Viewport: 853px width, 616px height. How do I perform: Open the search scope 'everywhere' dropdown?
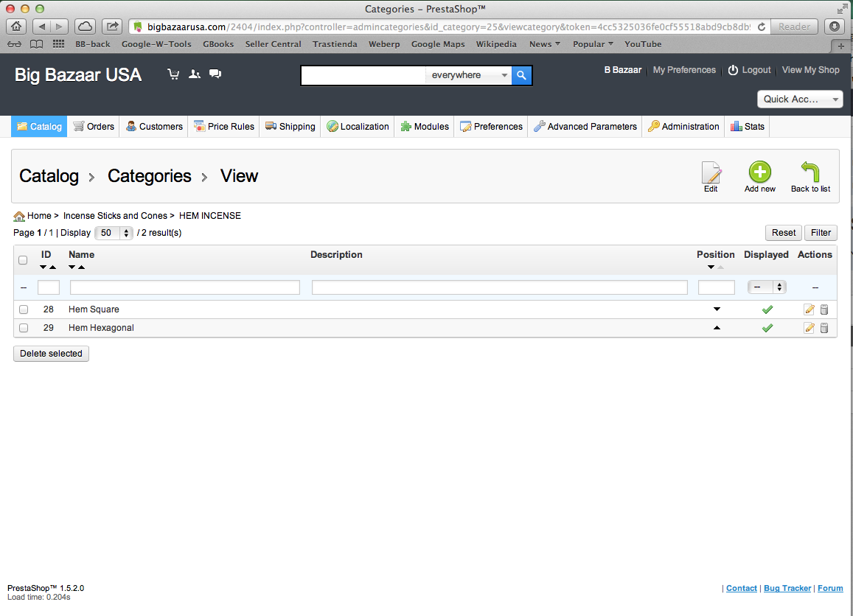pyautogui.click(x=468, y=75)
